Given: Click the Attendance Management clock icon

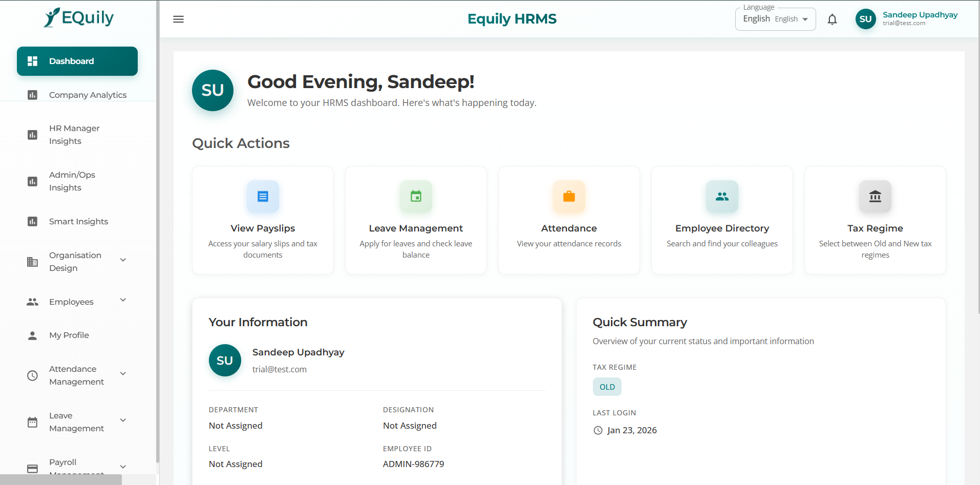Looking at the screenshot, I should (32, 375).
